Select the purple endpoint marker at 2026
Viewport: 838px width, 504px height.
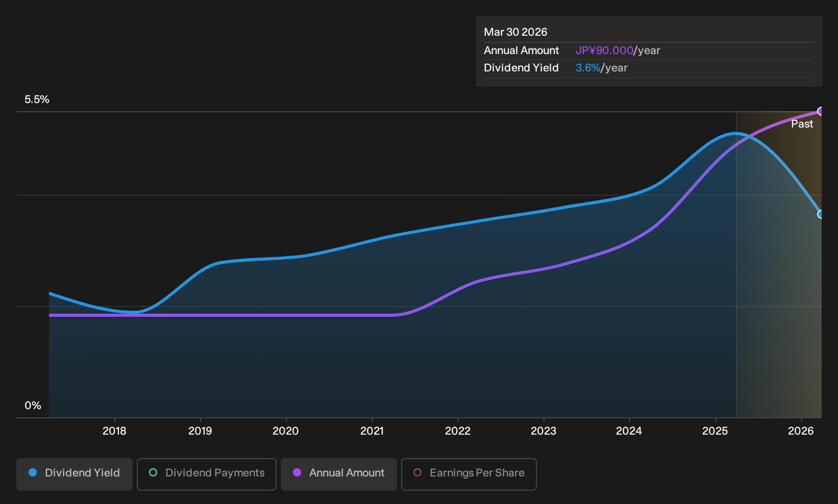(821, 111)
